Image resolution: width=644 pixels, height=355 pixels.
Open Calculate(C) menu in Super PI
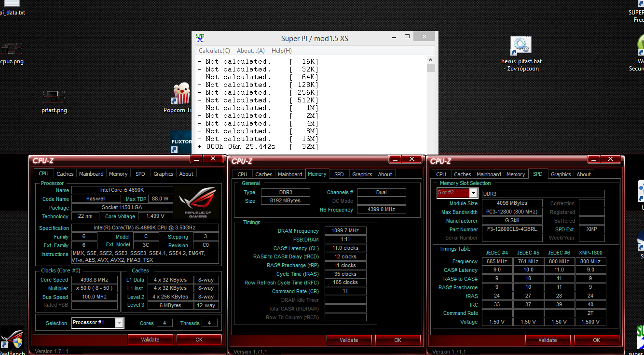[x=214, y=51]
